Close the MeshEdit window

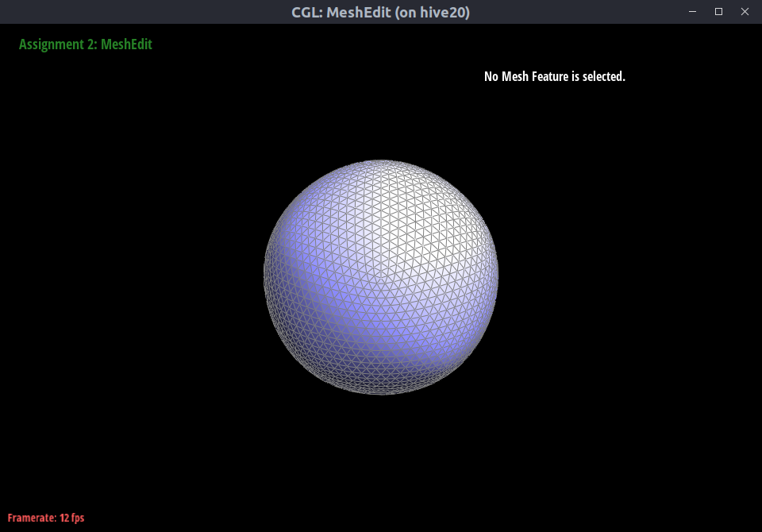[x=745, y=11]
